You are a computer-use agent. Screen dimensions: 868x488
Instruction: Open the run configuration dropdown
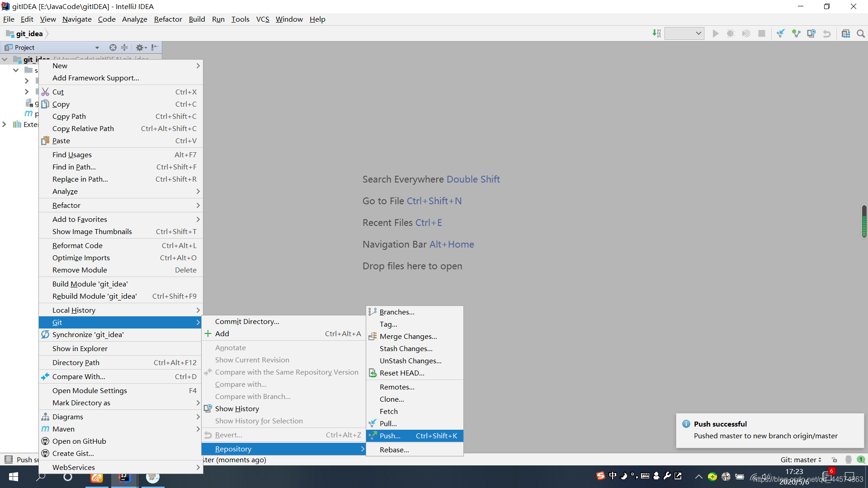pyautogui.click(x=684, y=33)
